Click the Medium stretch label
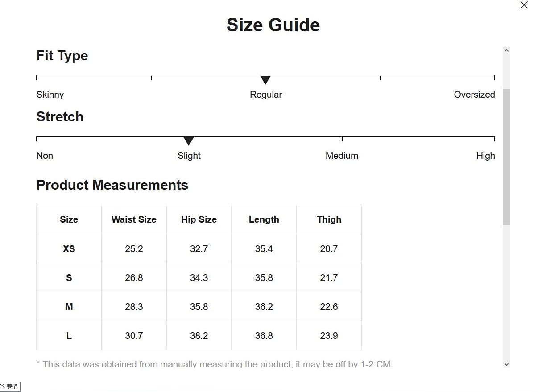This screenshot has height=392, width=538. (342, 156)
